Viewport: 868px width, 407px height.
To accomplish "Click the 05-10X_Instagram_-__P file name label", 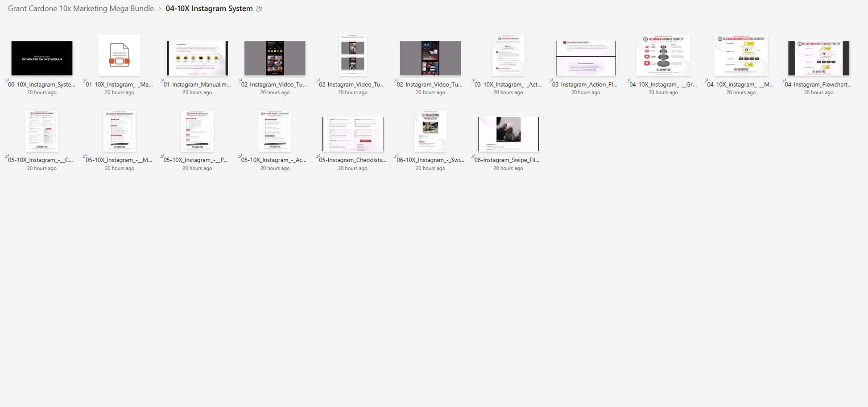I will (x=196, y=160).
